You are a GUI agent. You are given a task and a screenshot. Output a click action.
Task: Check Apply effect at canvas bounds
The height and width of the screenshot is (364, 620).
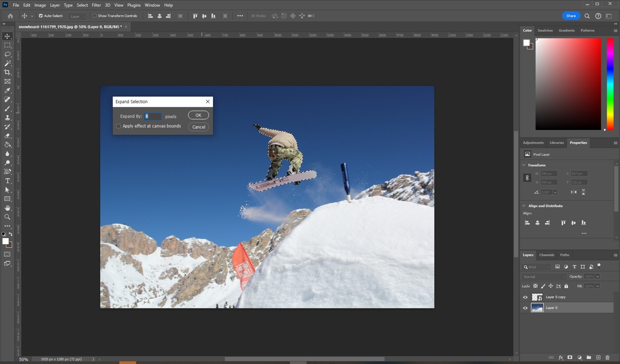[x=118, y=126]
